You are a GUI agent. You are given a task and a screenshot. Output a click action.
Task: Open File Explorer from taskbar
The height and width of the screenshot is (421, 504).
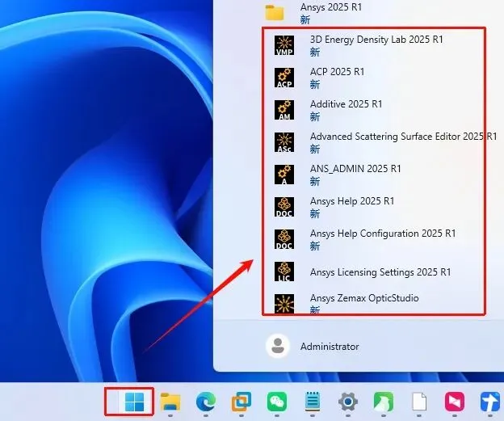pyautogui.click(x=170, y=402)
